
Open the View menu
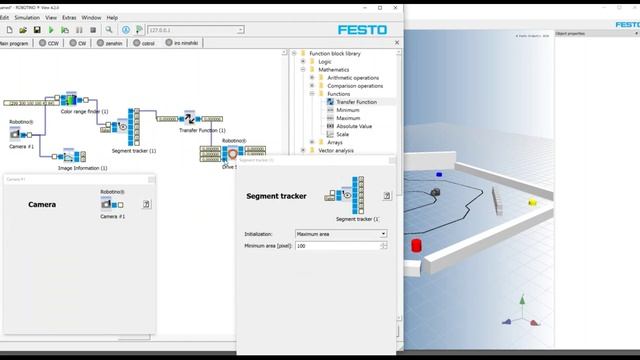click(x=51, y=18)
